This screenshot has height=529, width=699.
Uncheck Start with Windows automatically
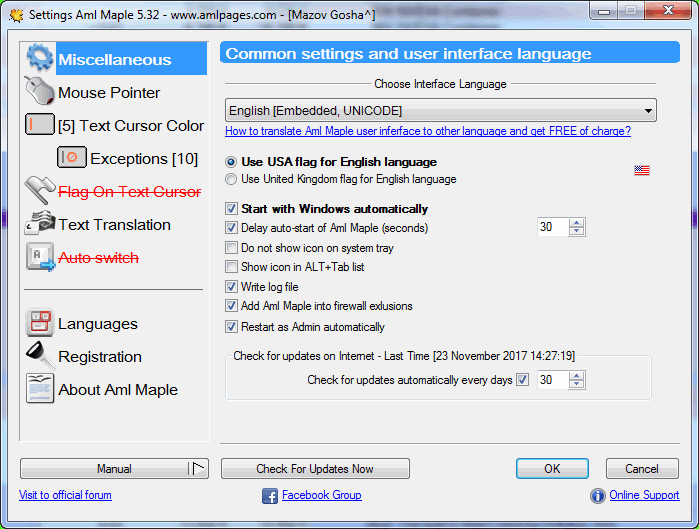click(x=231, y=209)
